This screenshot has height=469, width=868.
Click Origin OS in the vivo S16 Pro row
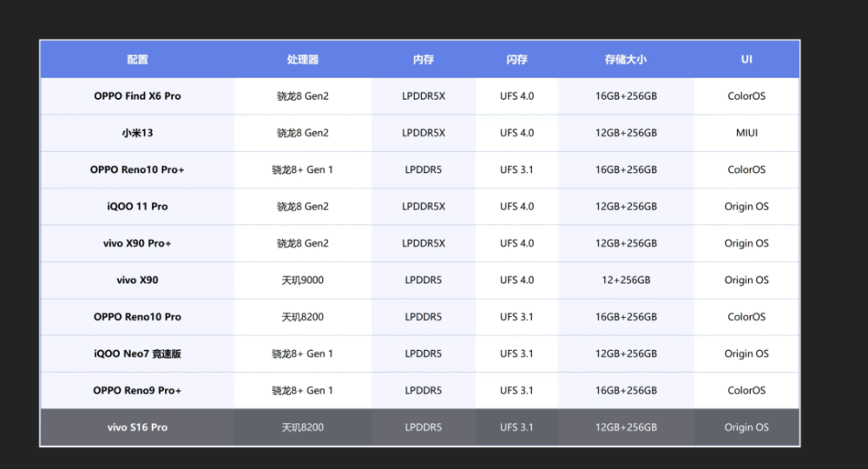point(746,427)
